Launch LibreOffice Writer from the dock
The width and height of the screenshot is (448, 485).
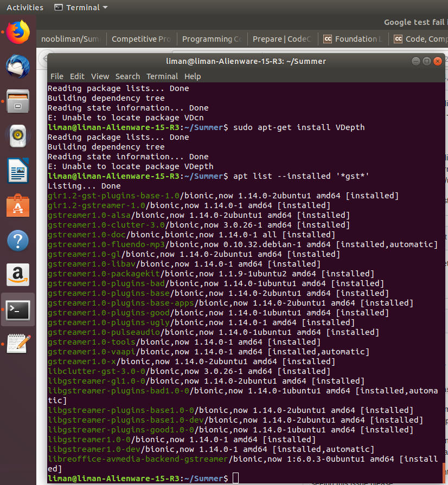click(18, 171)
